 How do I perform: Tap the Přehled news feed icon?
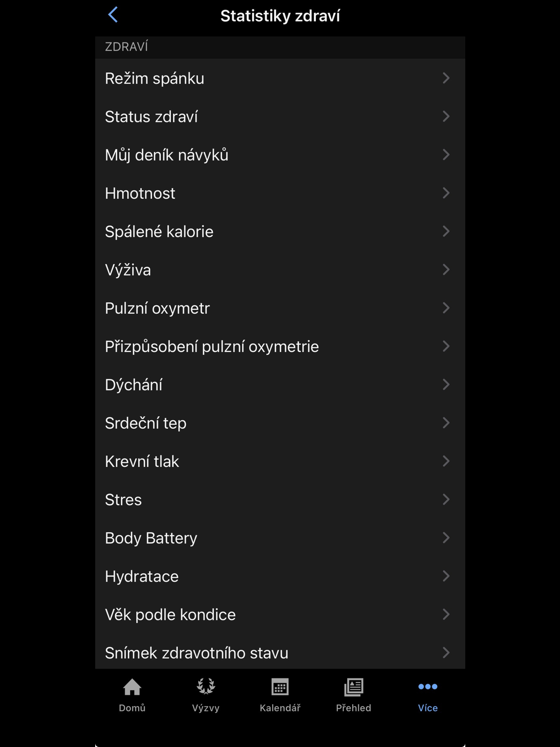(354, 687)
